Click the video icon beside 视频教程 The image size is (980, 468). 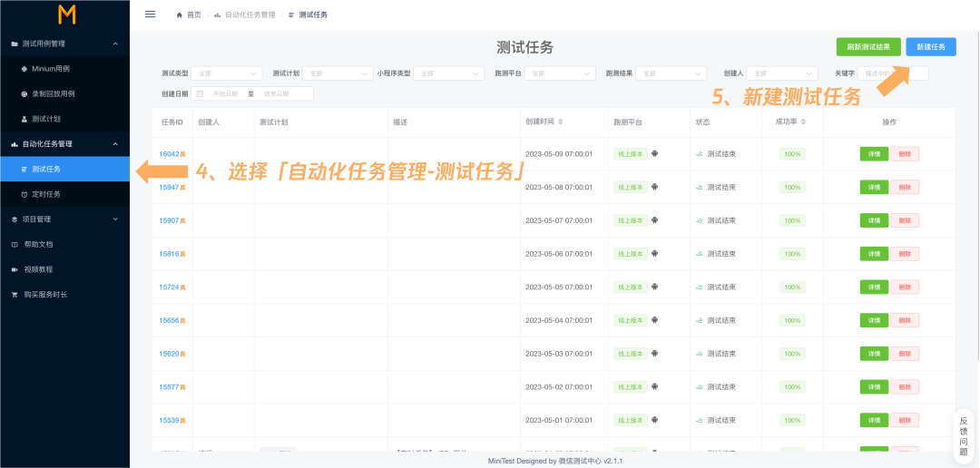(15, 269)
